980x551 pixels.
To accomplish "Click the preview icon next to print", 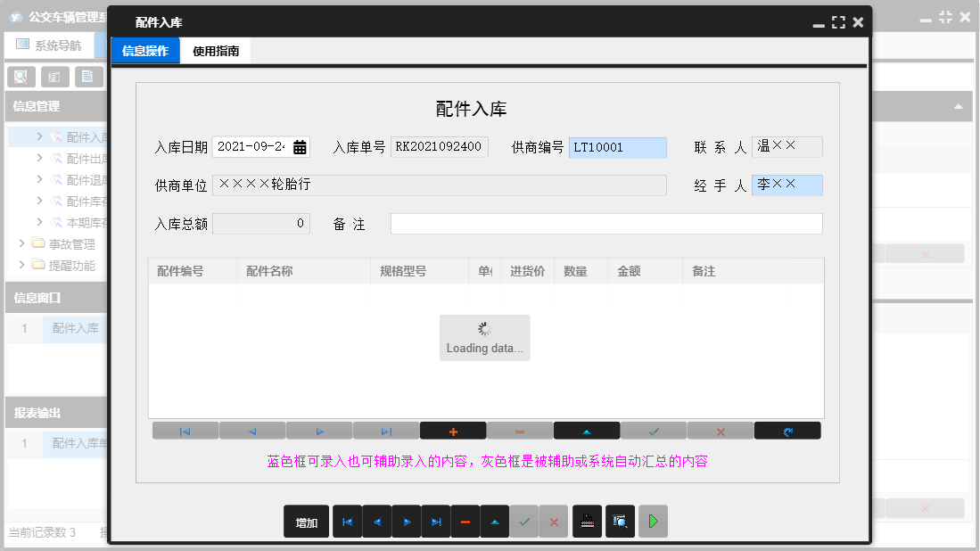I will [621, 522].
